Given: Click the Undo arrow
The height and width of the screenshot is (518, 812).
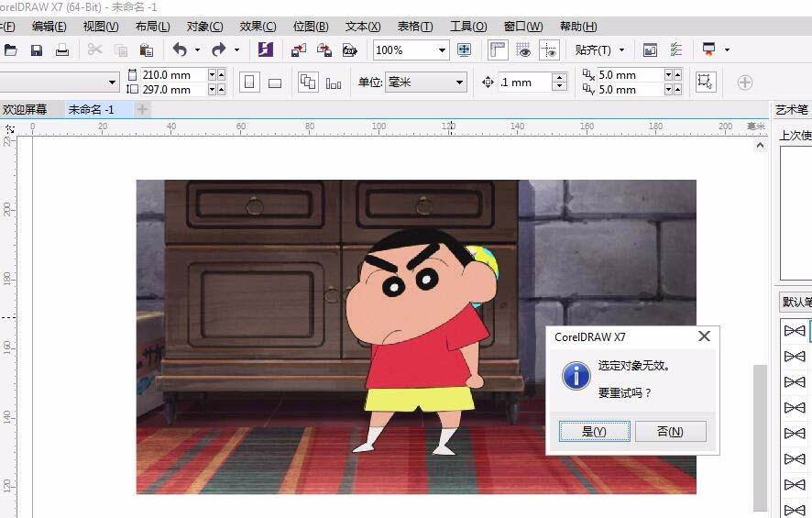Looking at the screenshot, I should tap(180, 50).
